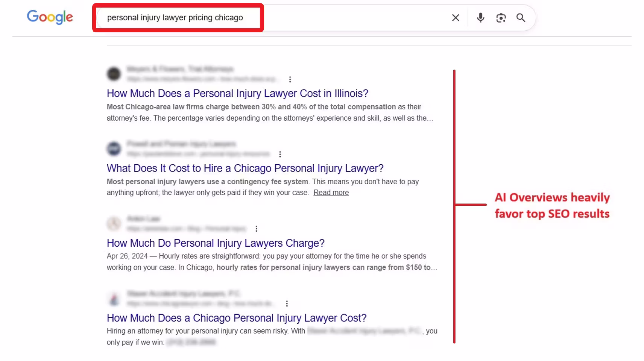Open 'How Much Does a Personal Injury Lawyer Cost in Illinois?'

237,93
